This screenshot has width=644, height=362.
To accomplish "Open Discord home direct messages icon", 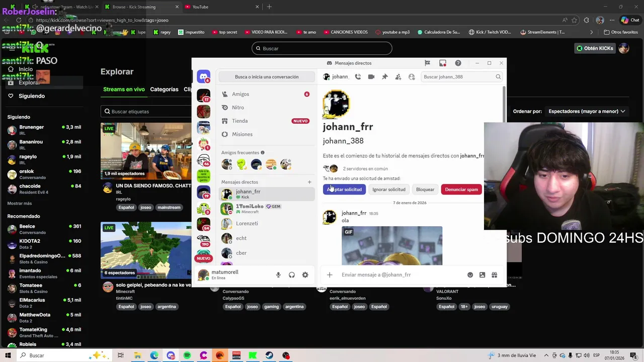I will pos(204,77).
